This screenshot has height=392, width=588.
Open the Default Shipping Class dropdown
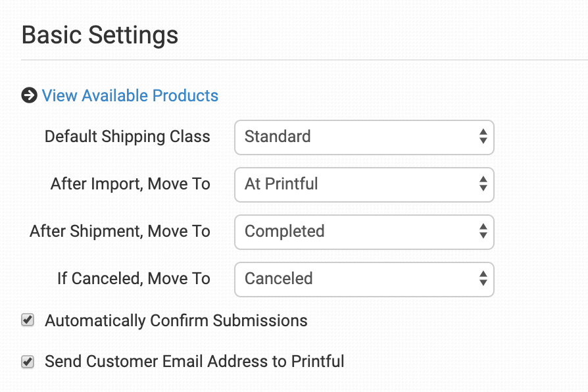pyautogui.click(x=364, y=137)
